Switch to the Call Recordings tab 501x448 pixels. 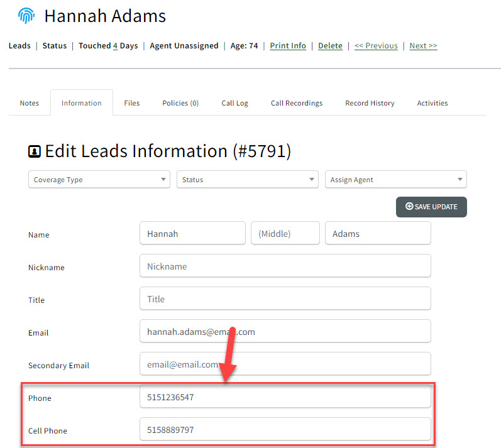pyautogui.click(x=297, y=103)
